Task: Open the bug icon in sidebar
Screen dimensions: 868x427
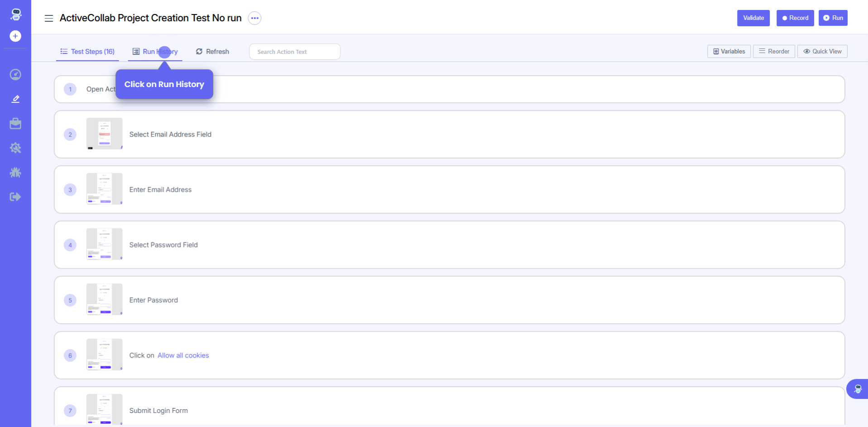Action: 15,172
